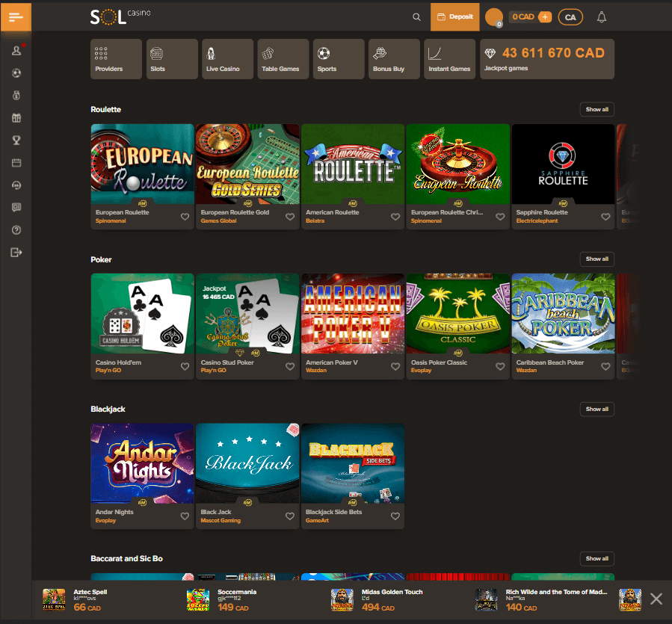Close the recent winners ticker
Viewport: 672px width, 624px height.
pyautogui.click(x=656, y=599)
